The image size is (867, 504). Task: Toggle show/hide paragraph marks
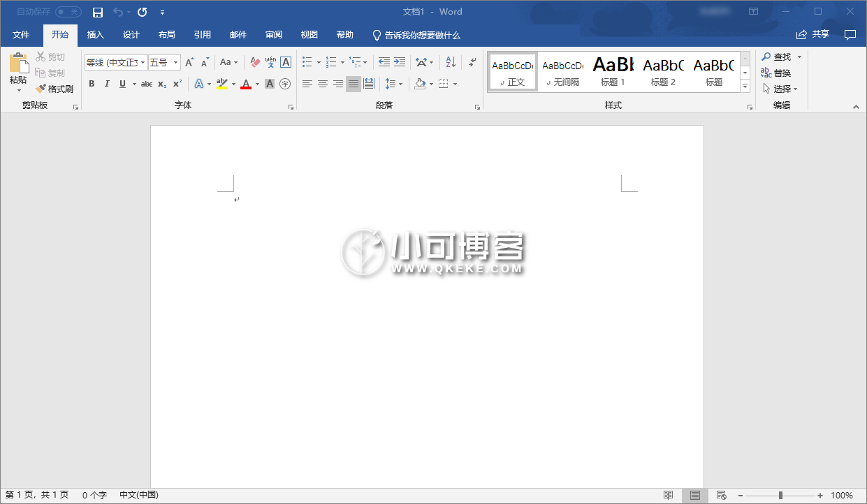(474, 63)
